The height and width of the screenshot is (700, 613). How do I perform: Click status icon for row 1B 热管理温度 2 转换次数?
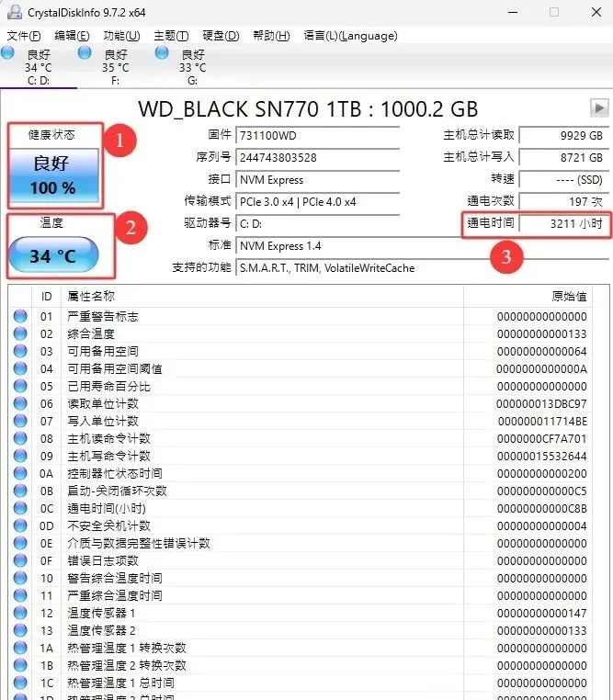pyautogui.click(x=20, y=665)
